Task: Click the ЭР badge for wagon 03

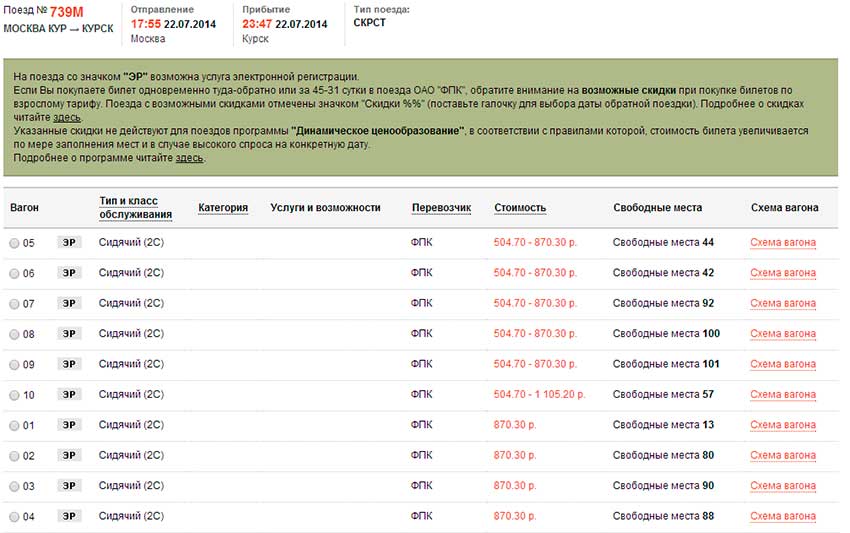Action: pyautogui.click(x=69, y=485)
